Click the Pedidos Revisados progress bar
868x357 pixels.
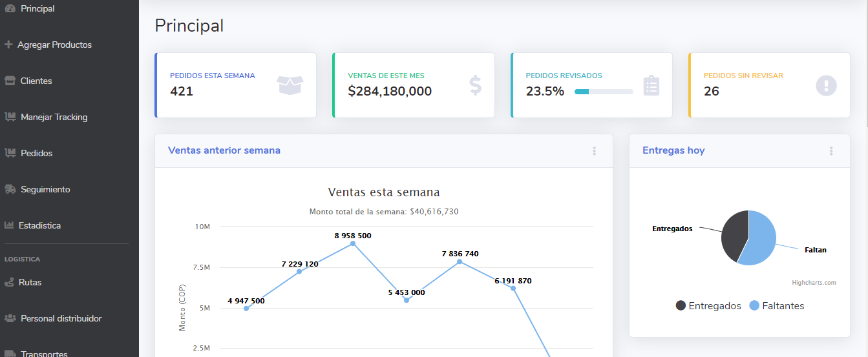click(604, 92)
